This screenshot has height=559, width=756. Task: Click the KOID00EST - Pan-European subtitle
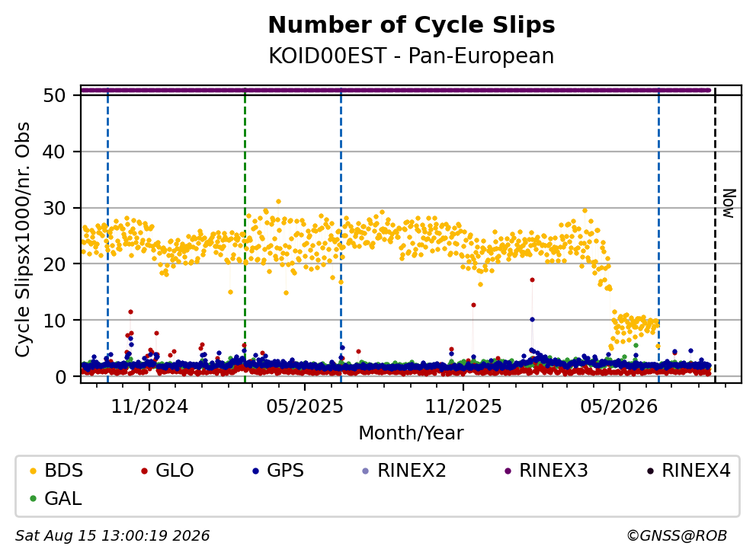(412, 56)
